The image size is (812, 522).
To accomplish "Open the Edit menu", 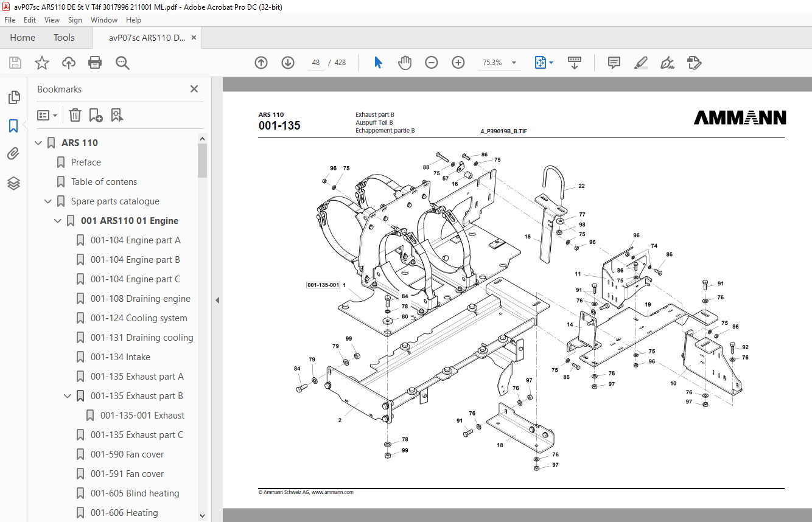I will tap(30, 20).
